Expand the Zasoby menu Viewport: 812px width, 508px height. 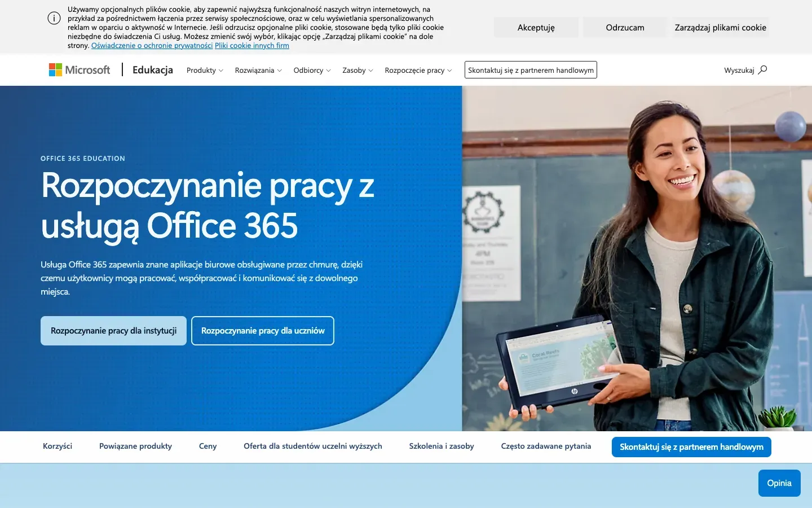pyautogui.click(x=358, y=71)
